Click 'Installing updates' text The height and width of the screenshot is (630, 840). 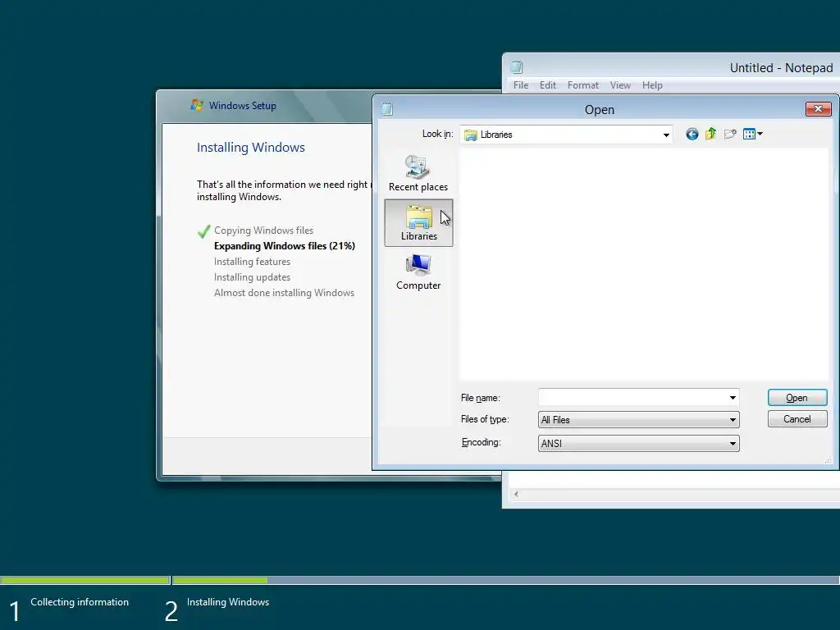tap(253, 277)
